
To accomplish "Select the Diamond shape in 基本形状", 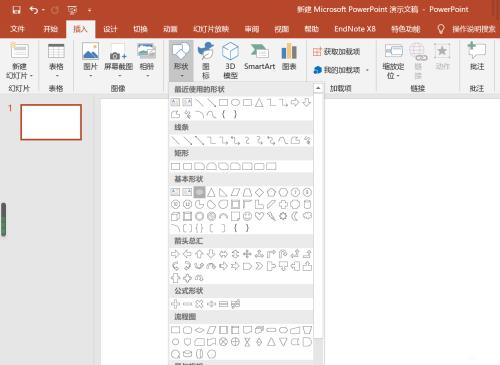I will tap(259, 192).
